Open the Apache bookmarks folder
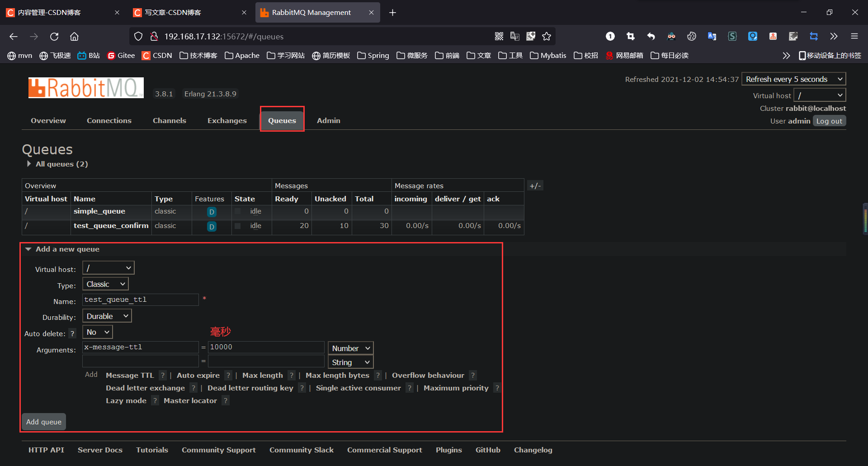The width and height of the screenshot is (868, 466). pos(242,56)
